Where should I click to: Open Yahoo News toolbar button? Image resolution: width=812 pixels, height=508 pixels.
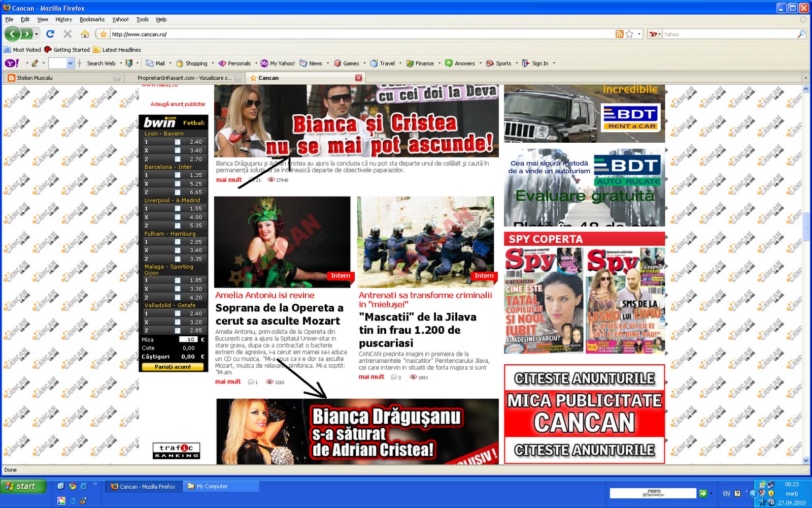[x=311, y=63]
